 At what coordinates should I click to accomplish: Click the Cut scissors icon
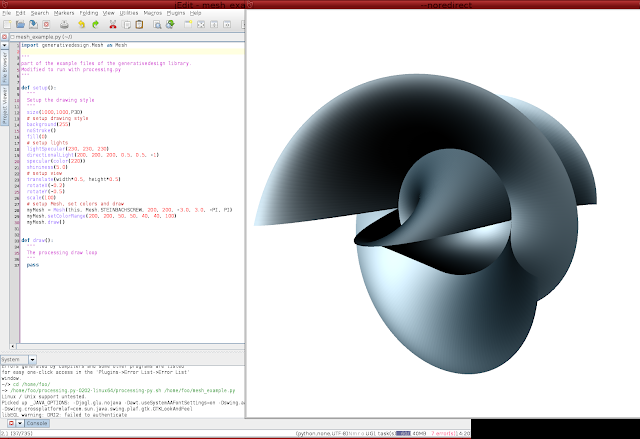point(113,24)
